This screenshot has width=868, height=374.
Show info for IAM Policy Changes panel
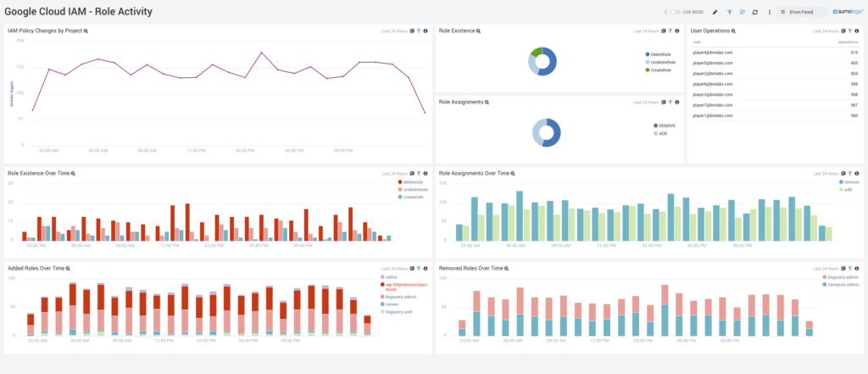tap(426, 31)
